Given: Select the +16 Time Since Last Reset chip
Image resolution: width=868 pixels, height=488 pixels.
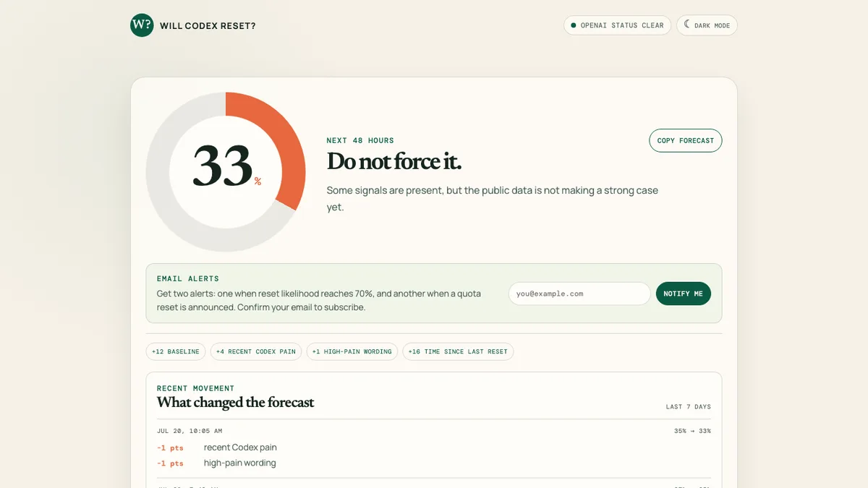Looking at the screenshot, I should (x=458, y=351).
